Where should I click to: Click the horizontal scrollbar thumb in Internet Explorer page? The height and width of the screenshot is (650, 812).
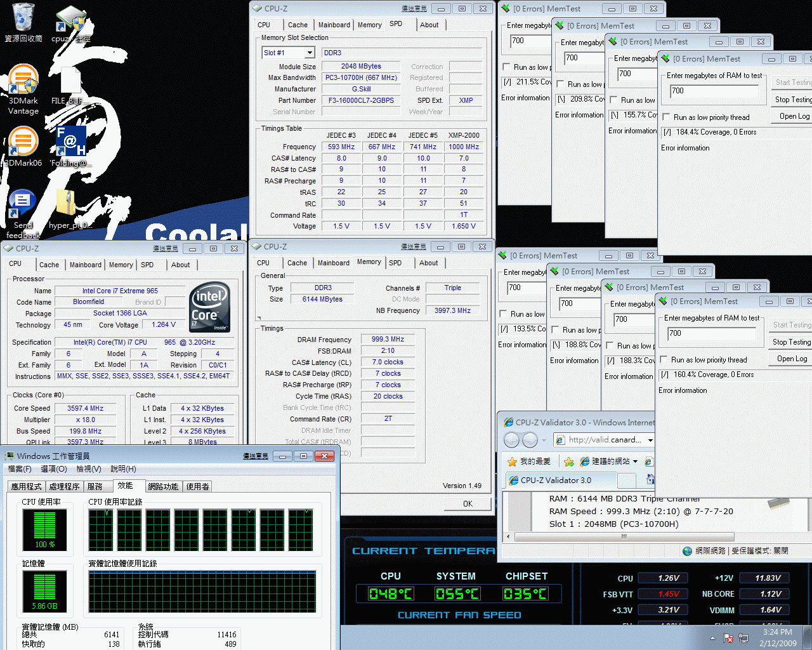[x=624, y=536]
